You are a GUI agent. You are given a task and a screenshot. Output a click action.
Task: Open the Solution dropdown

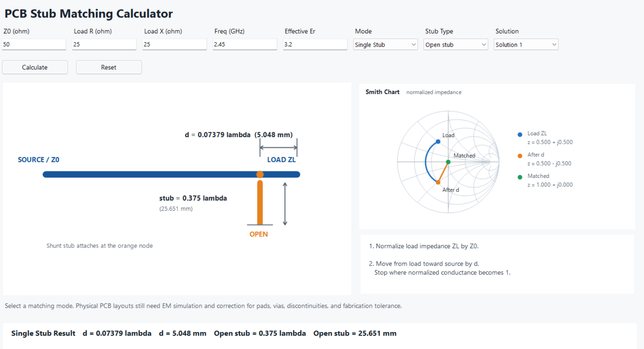pos(526,44)
